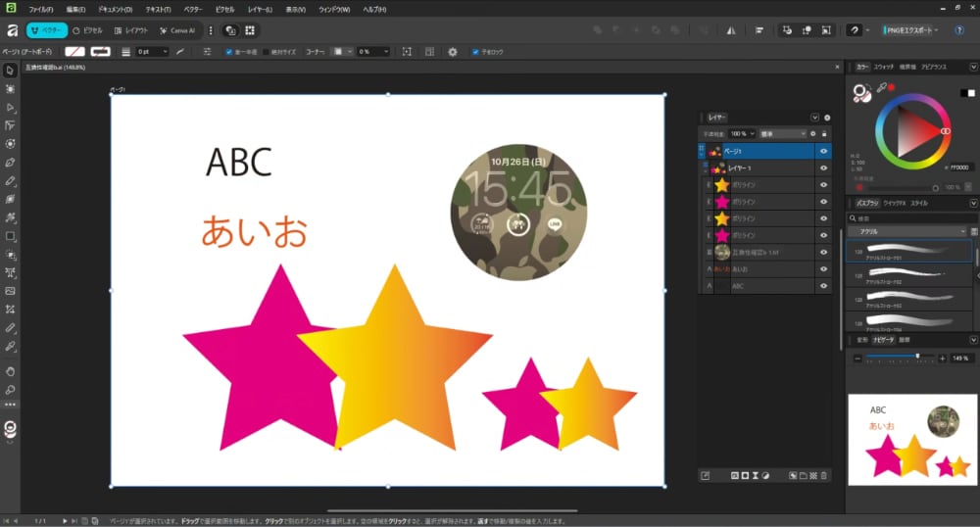Click the Hand (pan view) tool
This screenshot has height=527, width=980.
(x=10, y=371)
